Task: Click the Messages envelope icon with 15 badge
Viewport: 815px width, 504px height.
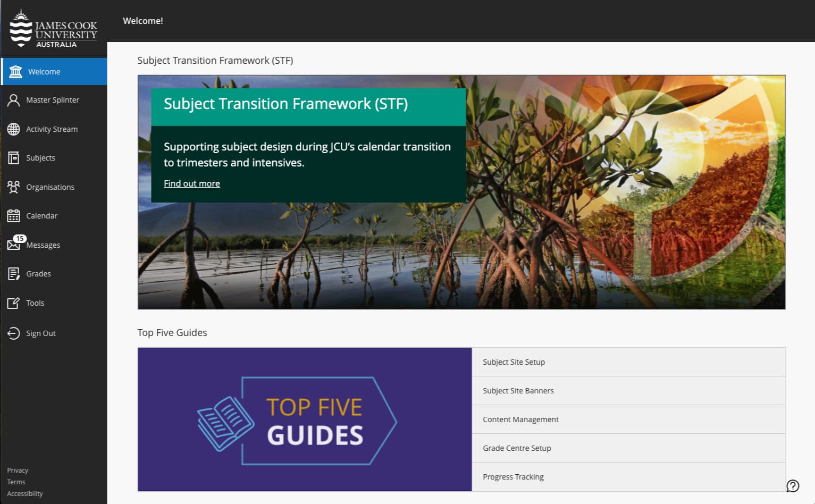Action: [x=16, y=242]
